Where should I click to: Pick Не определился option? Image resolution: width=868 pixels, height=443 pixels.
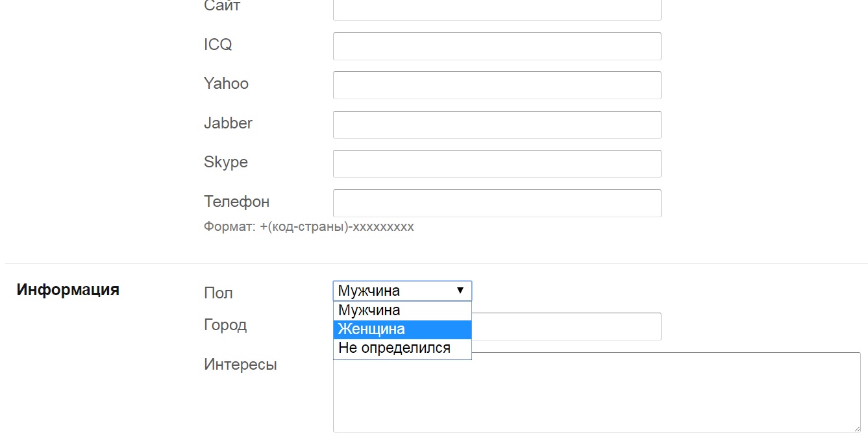403,348
